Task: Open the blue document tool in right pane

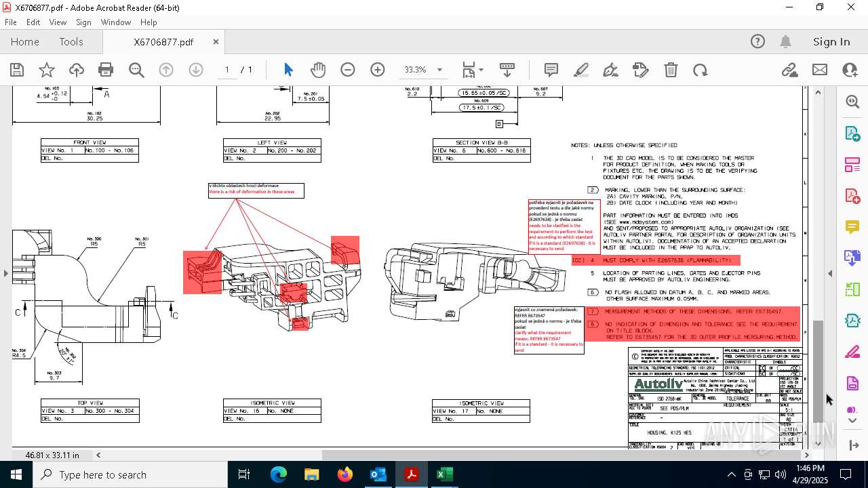Action: [852, 258]
